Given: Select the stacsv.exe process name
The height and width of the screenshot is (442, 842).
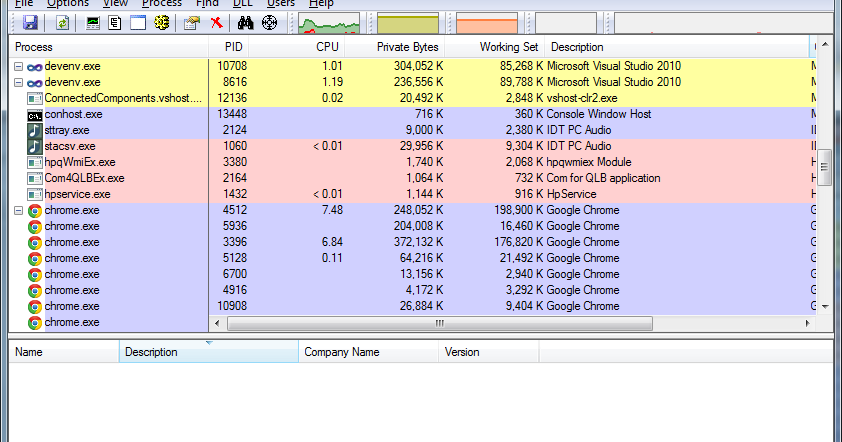Looking at the screenshot, I should [70, 146].
